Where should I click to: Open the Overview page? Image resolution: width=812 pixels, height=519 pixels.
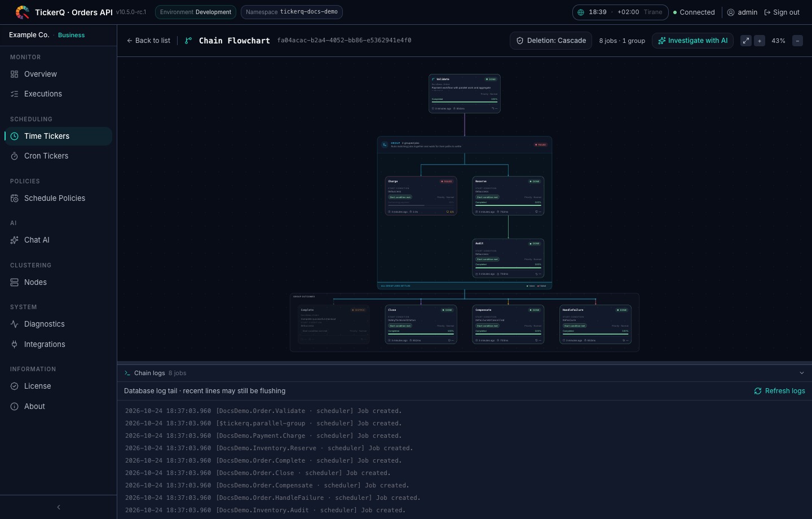(x=59, y=74)
